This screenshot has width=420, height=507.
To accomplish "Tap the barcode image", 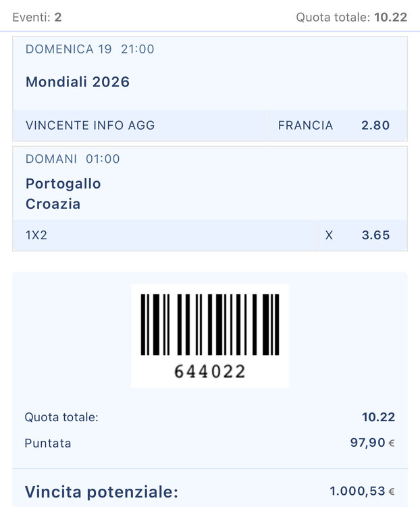I will pos(210,324).
